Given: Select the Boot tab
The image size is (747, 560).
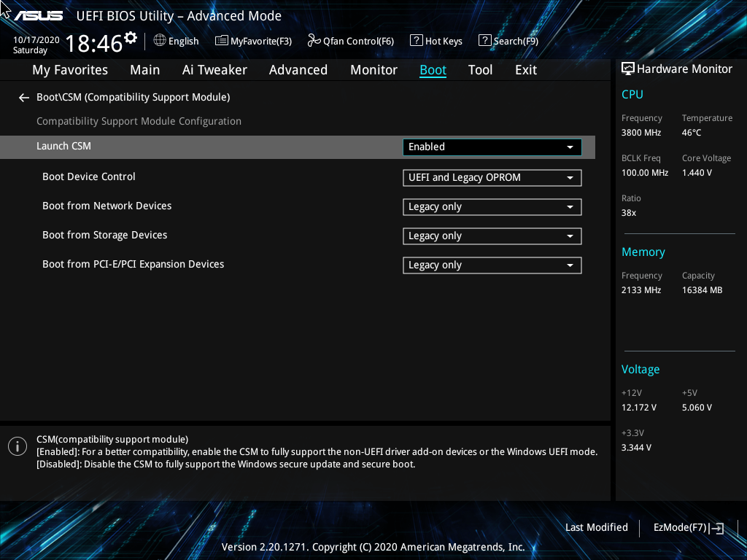Looking at the screenshot, I should (433, 70).
